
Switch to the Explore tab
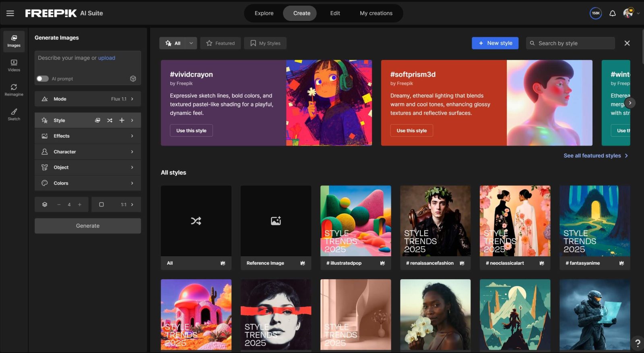click(x=264, y=13)
